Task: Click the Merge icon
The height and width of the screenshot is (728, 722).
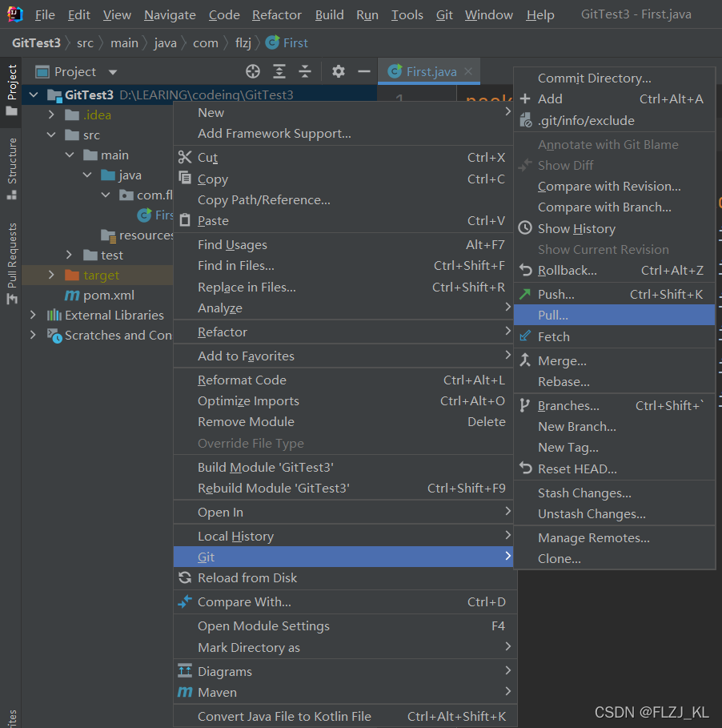Action: pyautogui.click(x=525, y=360)
